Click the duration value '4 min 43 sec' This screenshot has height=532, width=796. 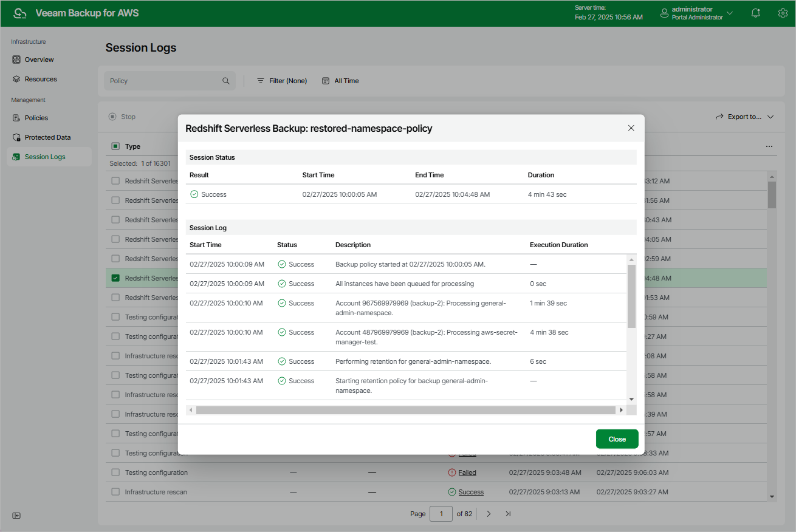(x=547, y=194)
